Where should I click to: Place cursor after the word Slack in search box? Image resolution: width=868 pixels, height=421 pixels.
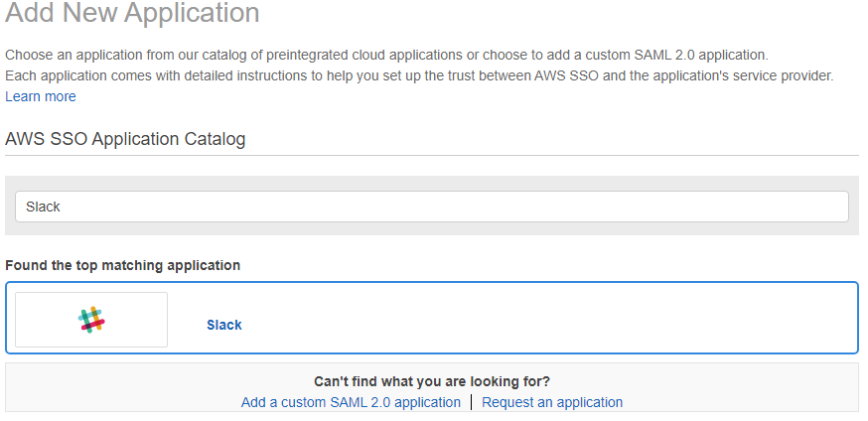coord(62,207)
